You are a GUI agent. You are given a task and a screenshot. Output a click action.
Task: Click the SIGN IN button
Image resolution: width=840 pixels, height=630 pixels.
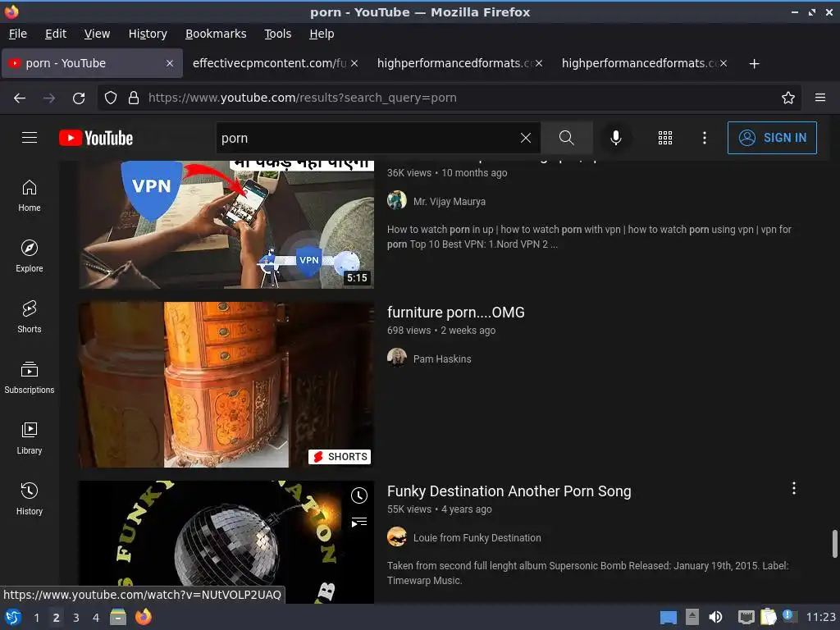click(772, 138)
